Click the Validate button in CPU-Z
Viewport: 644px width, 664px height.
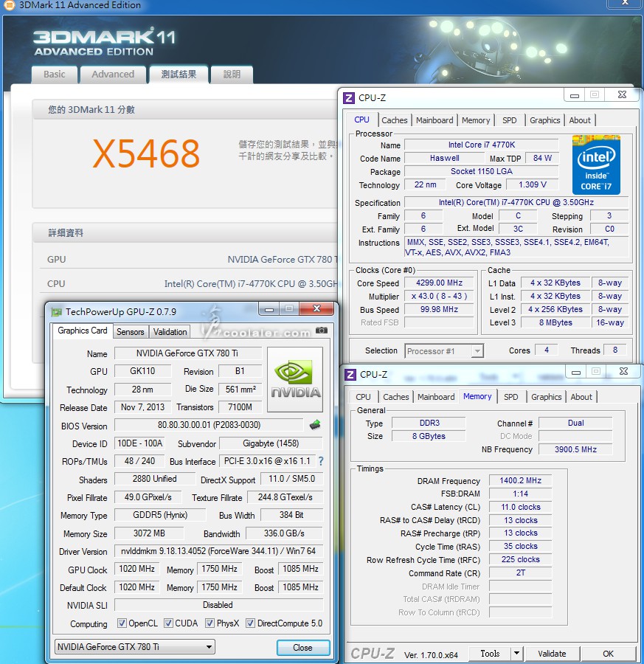click(552, 654)
